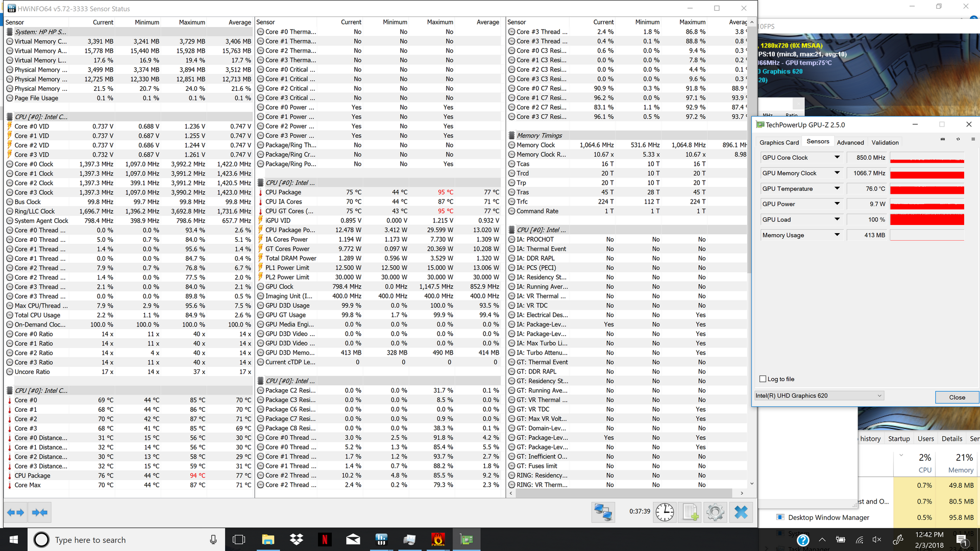Click the network computers remote icon
This screenshot has width=980, height=551.
click(x=603, y=512)
